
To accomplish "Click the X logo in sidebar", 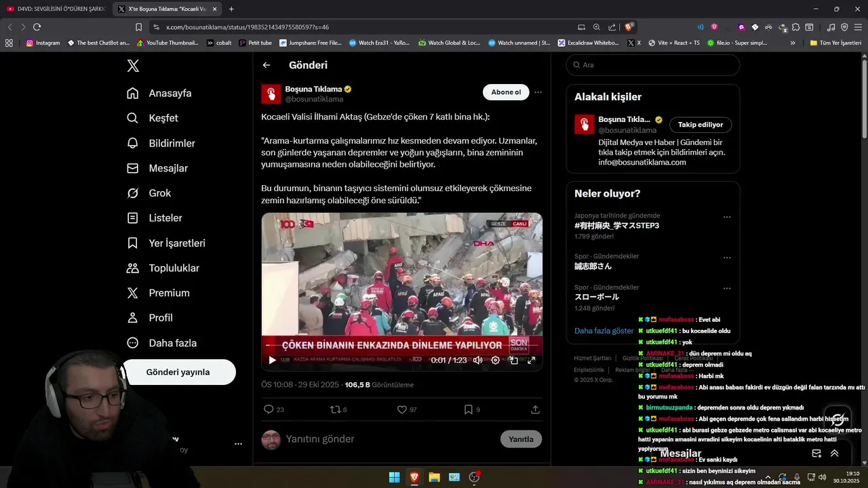I will click(133, 66).
